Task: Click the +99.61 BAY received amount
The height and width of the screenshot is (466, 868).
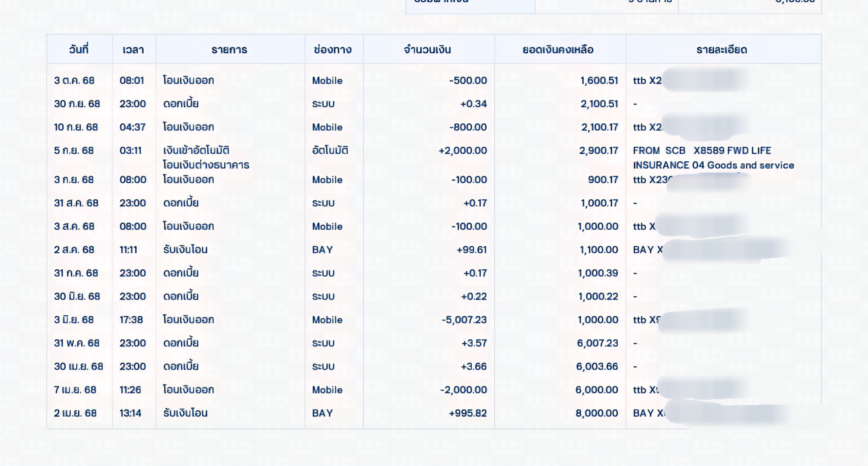Action: (x=471, y=250)
